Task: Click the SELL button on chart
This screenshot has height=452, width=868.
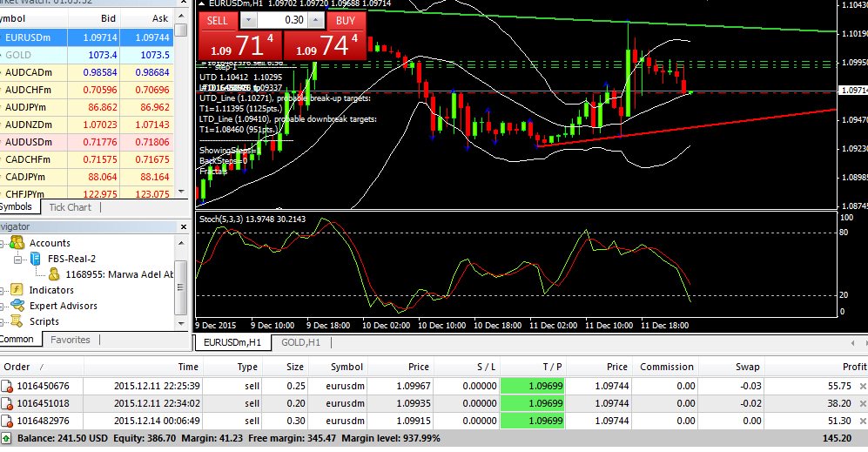Action: coord(218,21)
